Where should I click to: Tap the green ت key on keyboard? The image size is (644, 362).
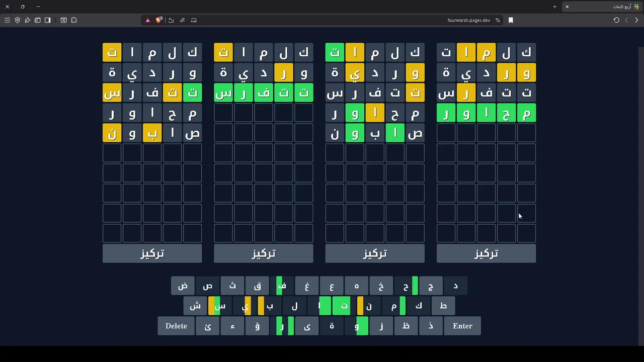(x=344, y=306)
